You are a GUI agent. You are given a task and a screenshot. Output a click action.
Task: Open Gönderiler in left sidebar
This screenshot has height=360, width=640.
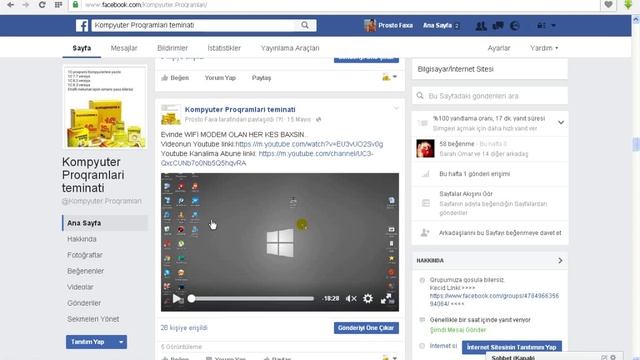84,303
